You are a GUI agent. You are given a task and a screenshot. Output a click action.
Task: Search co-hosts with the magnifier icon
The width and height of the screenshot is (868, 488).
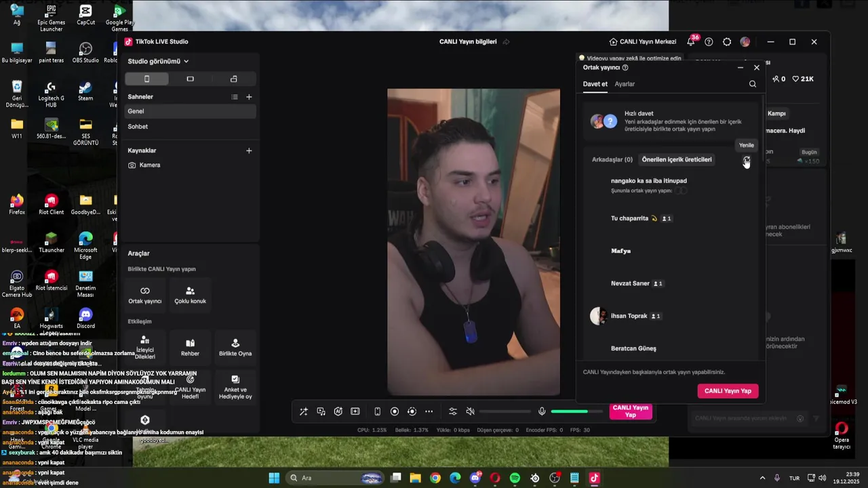753,84
